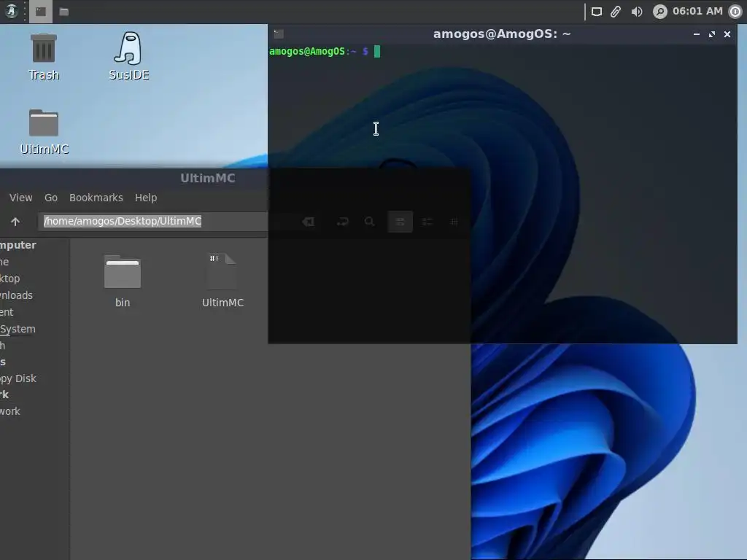Select the UltimMC script file

point(222,281)
